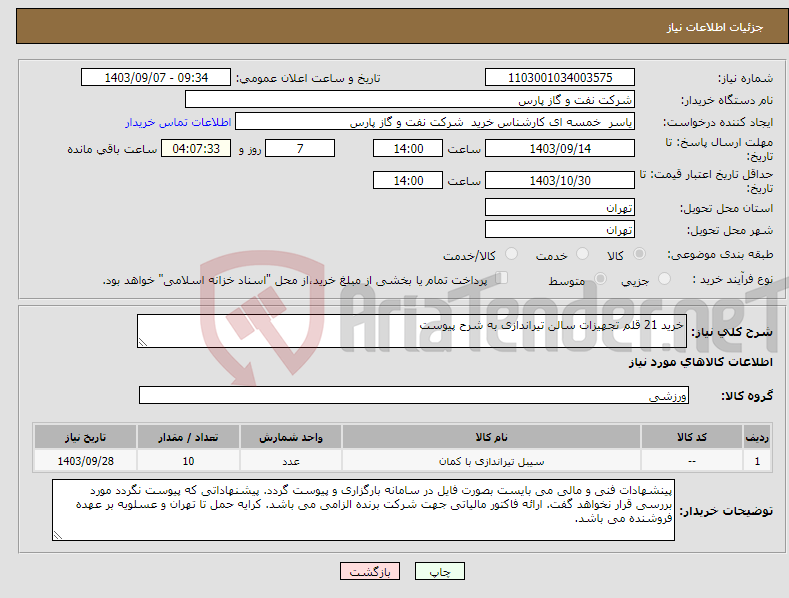Click the goods group field ورزشی
789x598 pixels.
tap(414, 395)
